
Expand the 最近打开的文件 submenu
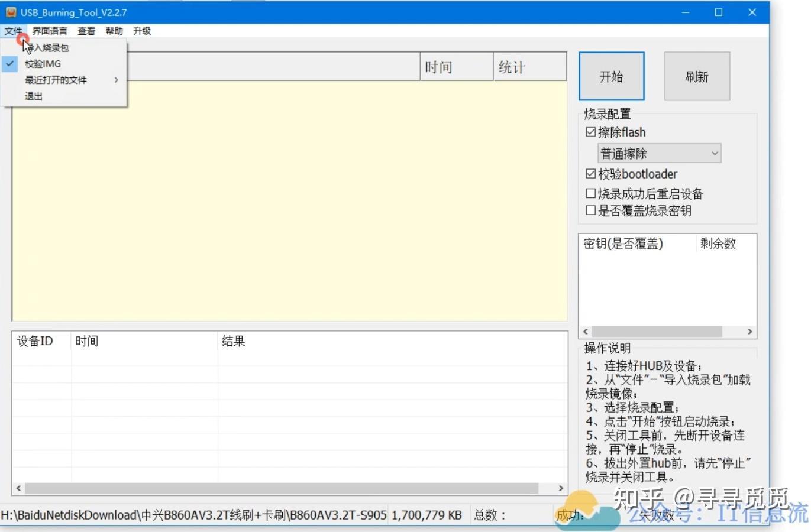(64, 80)
